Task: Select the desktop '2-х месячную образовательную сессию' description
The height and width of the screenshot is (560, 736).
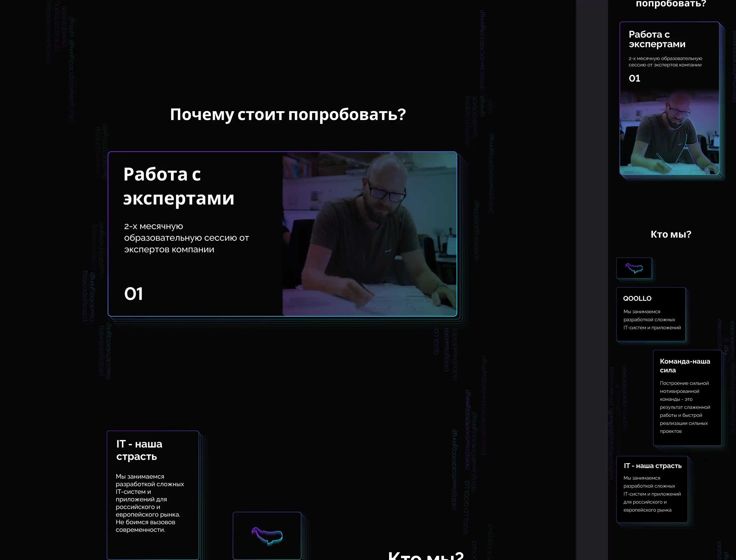Action: [186, 238]
